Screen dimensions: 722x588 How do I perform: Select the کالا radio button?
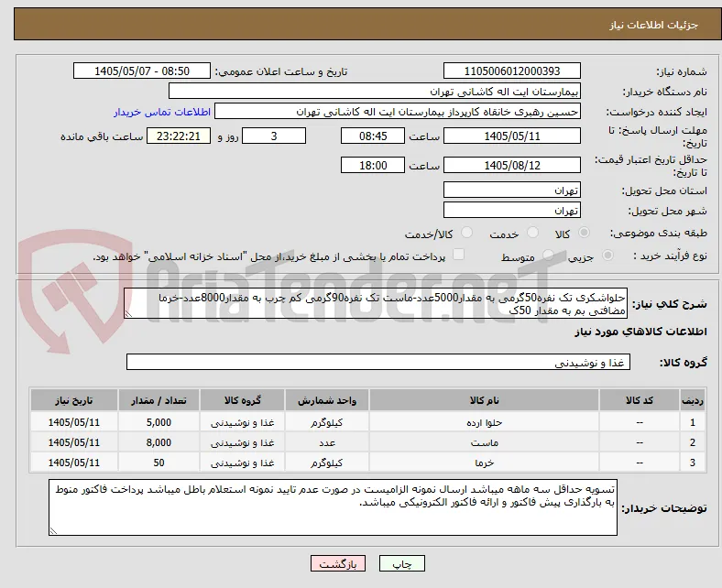point(584,233)
